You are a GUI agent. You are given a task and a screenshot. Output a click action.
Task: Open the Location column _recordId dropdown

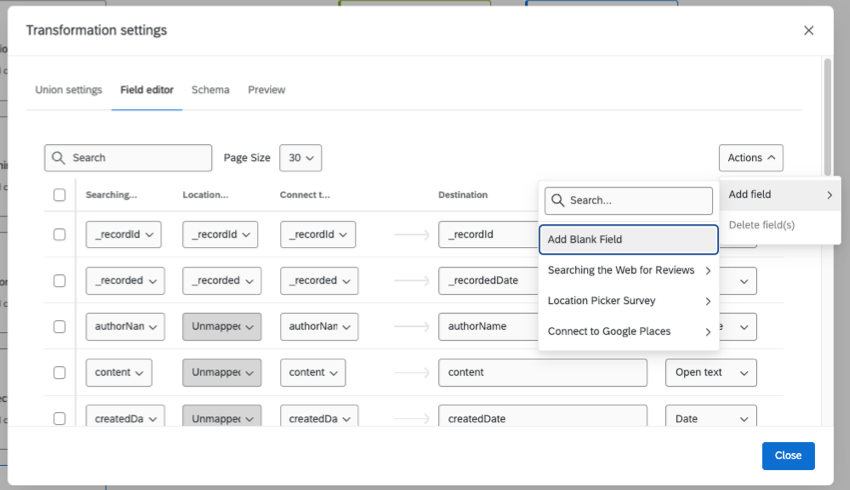click(220, 234)
